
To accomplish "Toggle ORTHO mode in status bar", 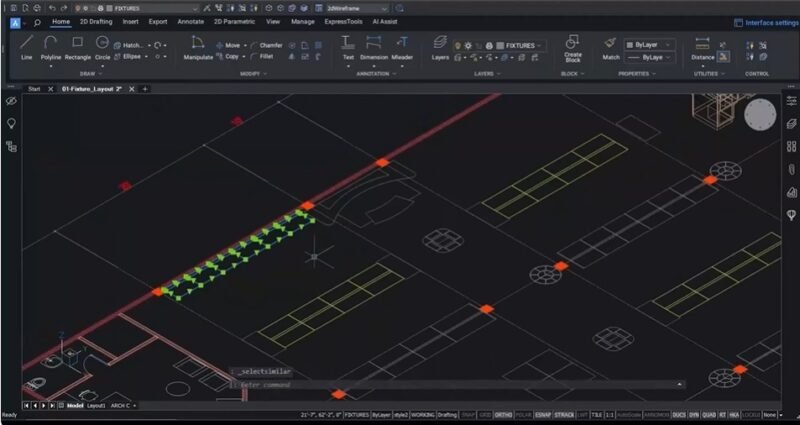I will coord(503,415).
